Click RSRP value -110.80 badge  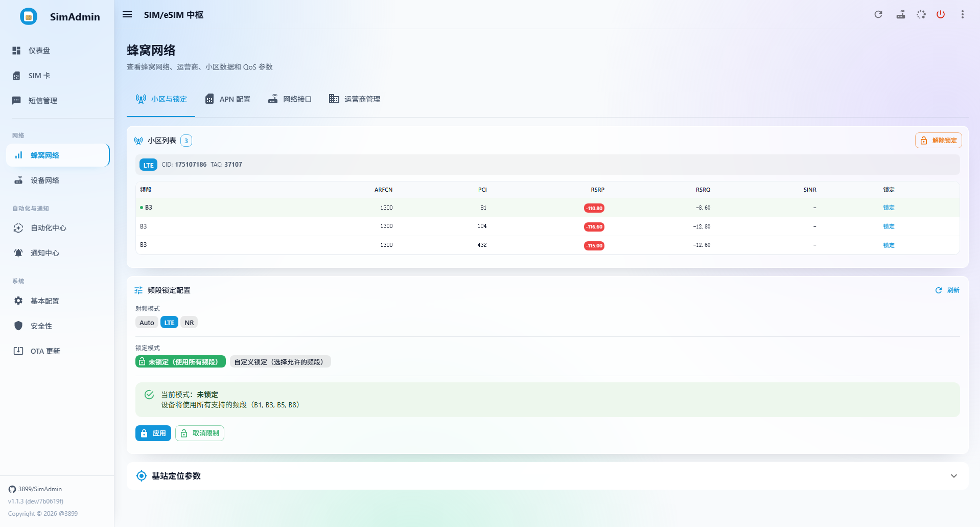[x=594, y=208]
